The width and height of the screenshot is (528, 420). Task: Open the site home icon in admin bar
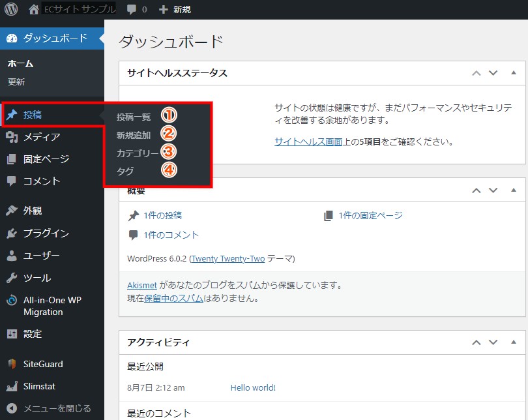[35, 10]
